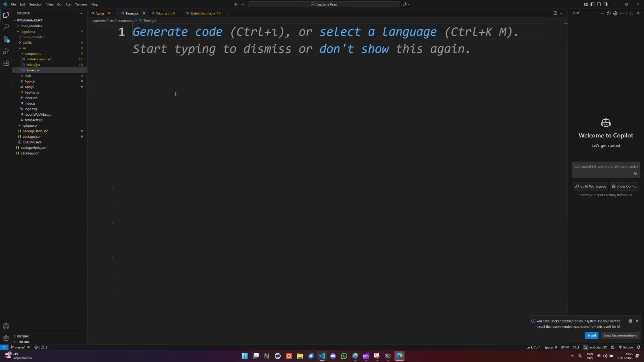Expand the Style folder
Image resolution: width=644 pixels, height=362 pixels.
pyautogui.click(x=28, y=76)
